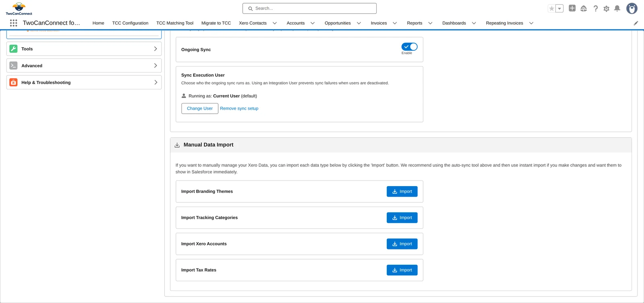This screenshot has width=644, height=303.
Task: Open the favorites list dropdown arrow
Action: (559, 8)
